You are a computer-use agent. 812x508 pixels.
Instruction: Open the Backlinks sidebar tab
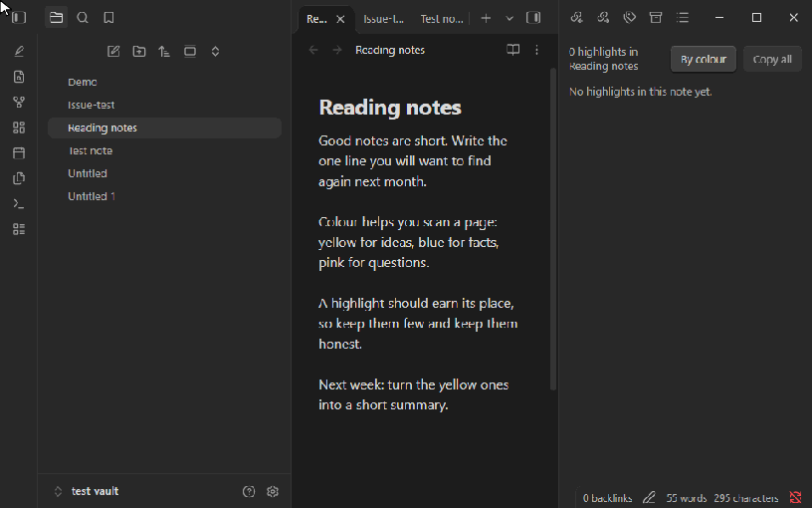tap(577, 18)
